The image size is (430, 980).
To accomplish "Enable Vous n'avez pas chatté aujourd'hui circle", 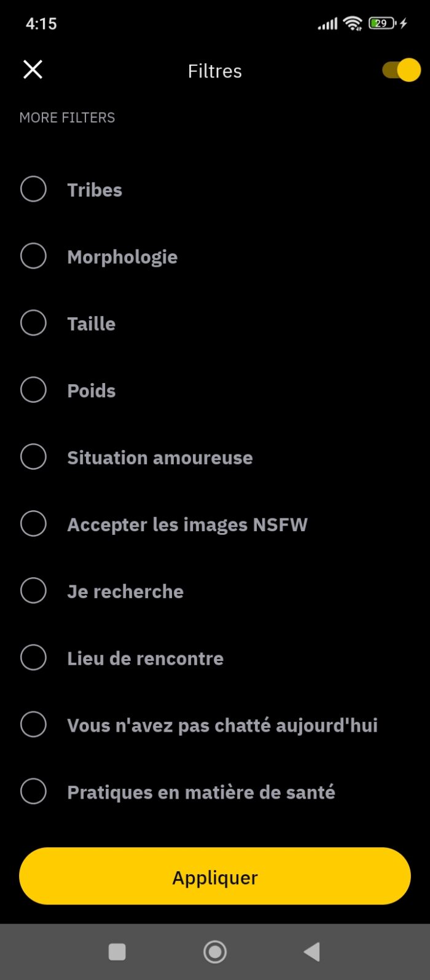I will tap(33, 725).
